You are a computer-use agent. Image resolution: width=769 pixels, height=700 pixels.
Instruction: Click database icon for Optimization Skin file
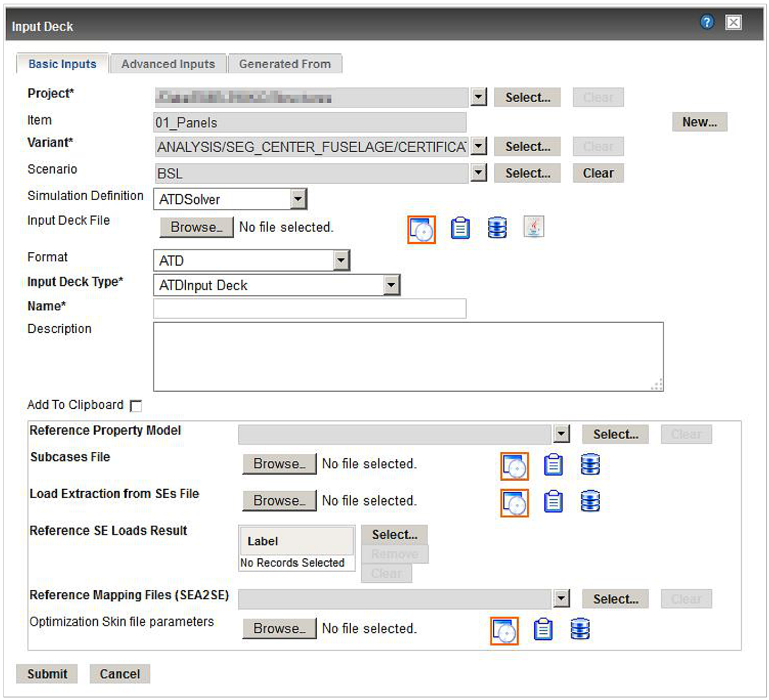[x=580, y=629]
